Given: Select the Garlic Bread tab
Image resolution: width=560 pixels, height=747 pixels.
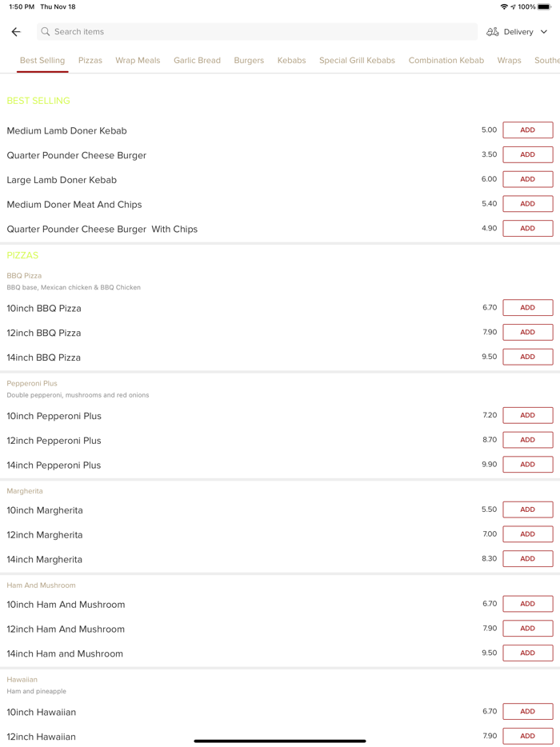Looking at the screenshot, I should (197, 60).
